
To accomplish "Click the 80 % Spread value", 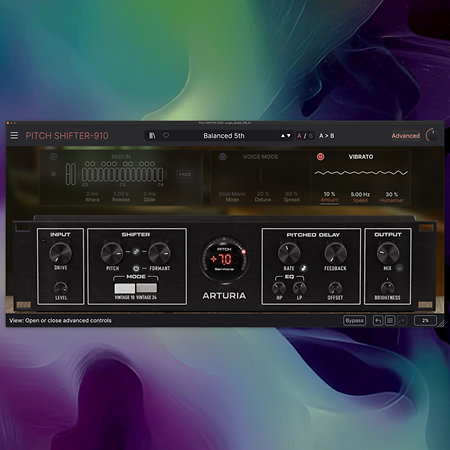I will pos(292,194).
